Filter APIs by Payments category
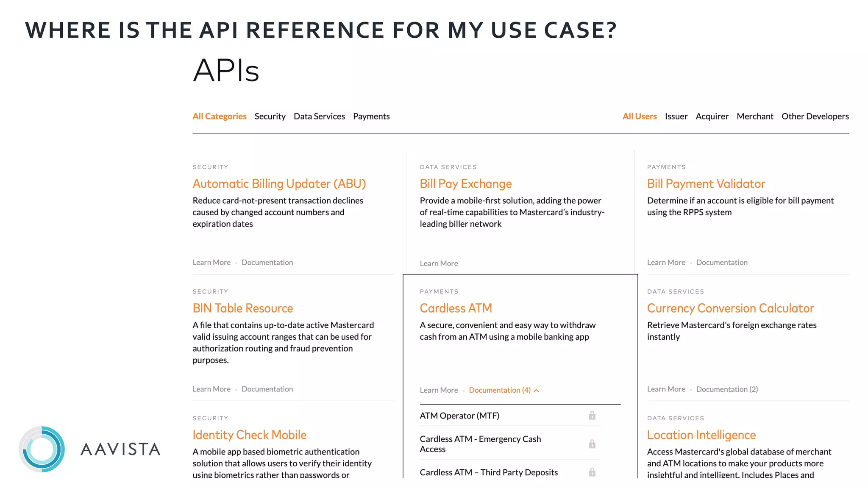 (371, 116)
